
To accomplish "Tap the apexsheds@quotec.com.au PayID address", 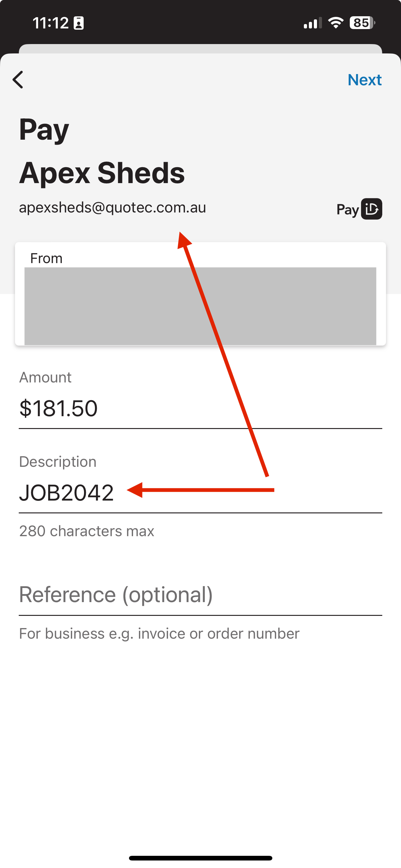I will tap(112, 207).
